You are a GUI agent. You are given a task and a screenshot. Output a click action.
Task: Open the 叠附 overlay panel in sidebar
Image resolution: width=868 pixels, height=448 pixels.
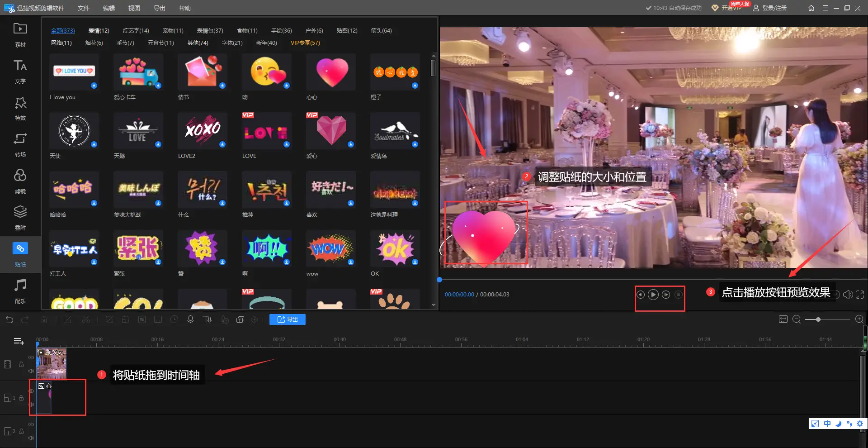click(x=20, y=218)
